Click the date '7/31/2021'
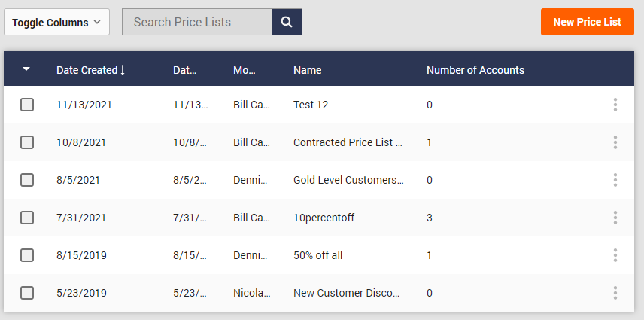 pyautogui.click(x=81, y=218)
